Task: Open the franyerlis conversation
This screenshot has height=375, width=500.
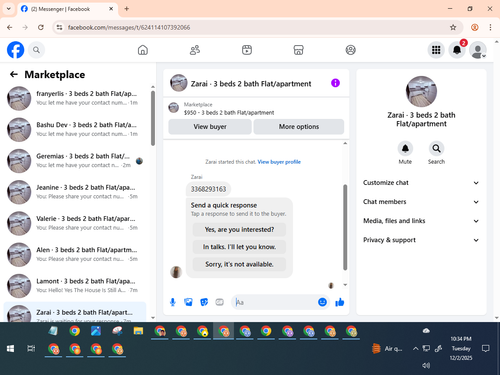Action: click(75, 98)
